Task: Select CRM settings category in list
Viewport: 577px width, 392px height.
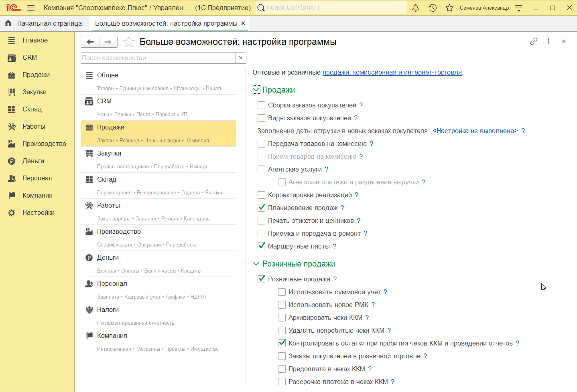Action: point(158,108)
